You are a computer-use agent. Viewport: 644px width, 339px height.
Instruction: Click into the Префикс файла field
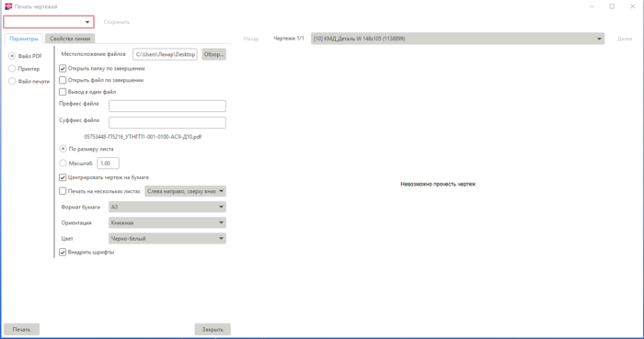pyautogui.click(x=167, y=106)
